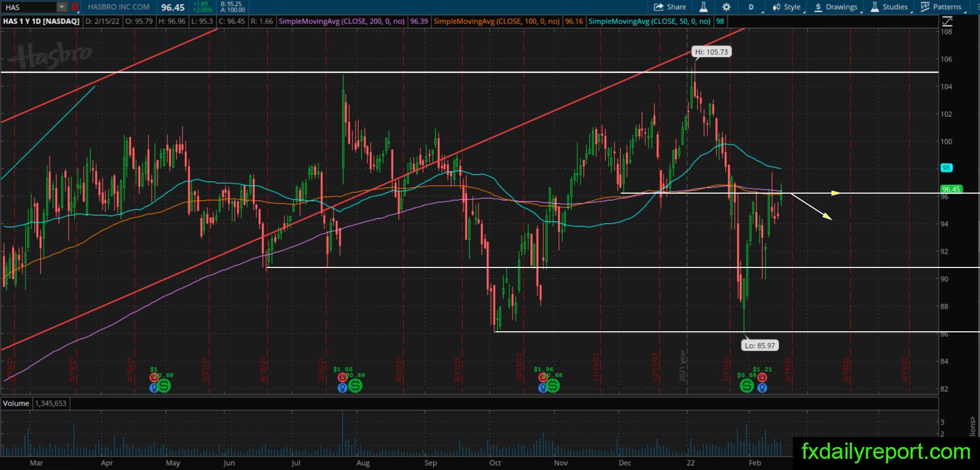Screen dimensions: 980x470
Task: Click the blue lightbulb icon under $1.96
Action: tap(543, 388)
